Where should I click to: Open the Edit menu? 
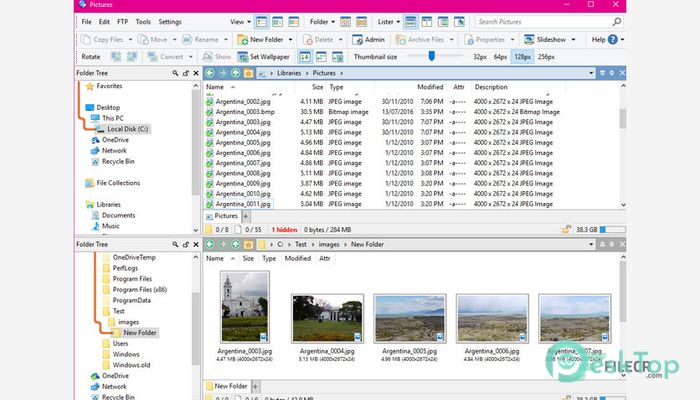tap(104, 21)
